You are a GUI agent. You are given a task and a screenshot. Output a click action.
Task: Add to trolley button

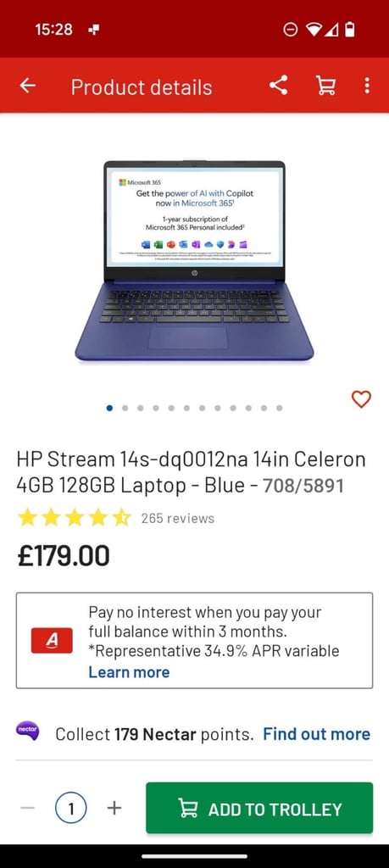tap(259, 808)
